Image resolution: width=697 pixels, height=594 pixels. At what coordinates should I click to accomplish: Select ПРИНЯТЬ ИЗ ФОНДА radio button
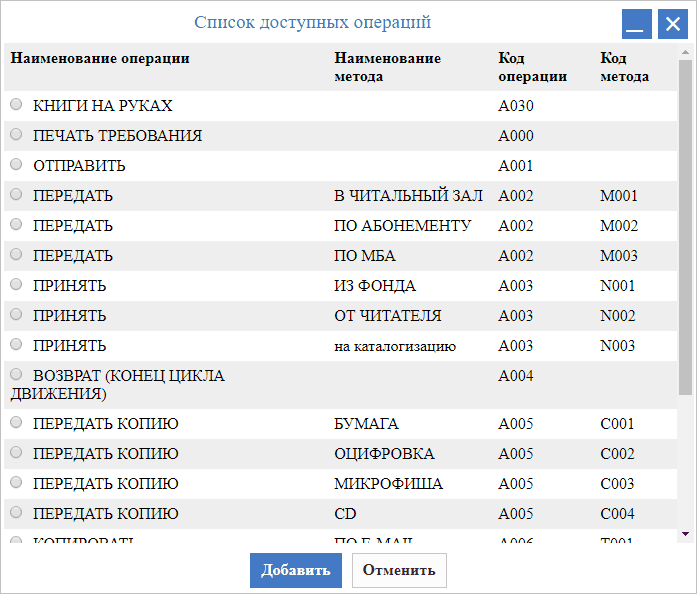tap(16, 285)
